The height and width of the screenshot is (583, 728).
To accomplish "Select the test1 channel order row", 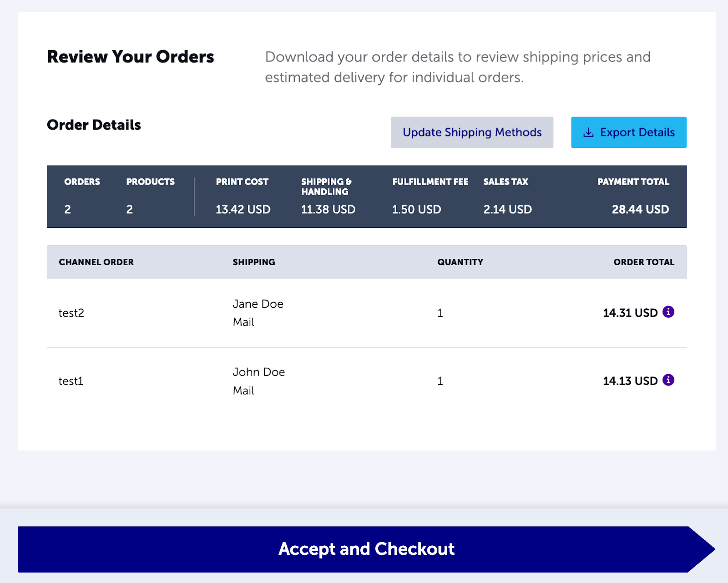I will tap(71, 381).
